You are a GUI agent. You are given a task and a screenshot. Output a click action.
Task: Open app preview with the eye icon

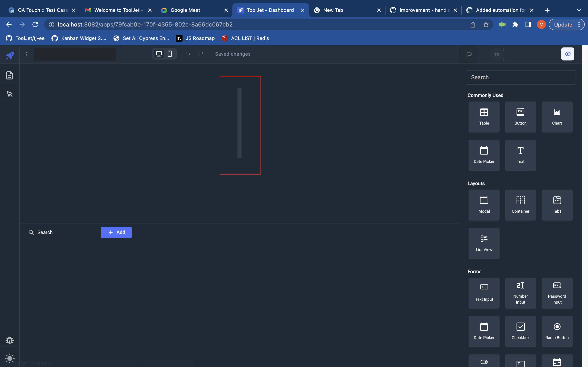[567, 54]
